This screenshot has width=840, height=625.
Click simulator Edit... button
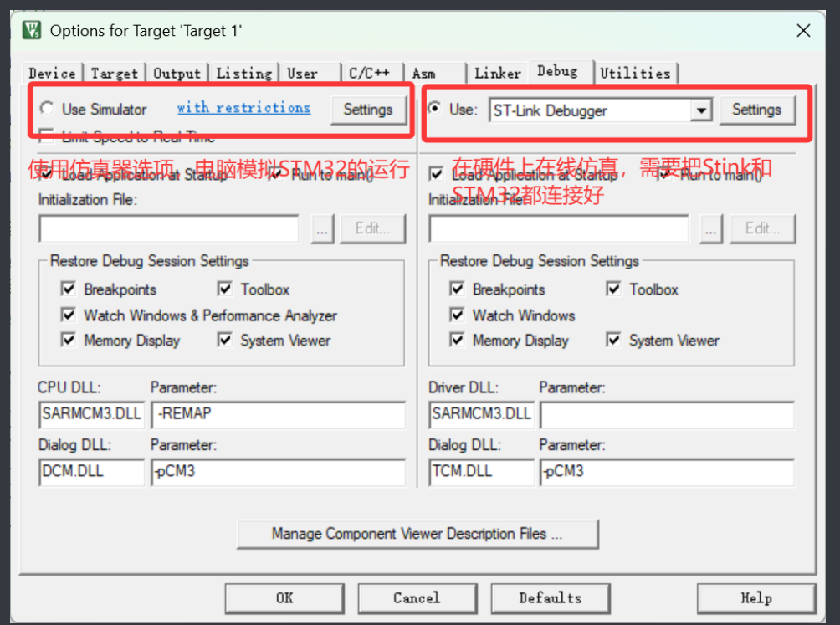coord(373,229)
